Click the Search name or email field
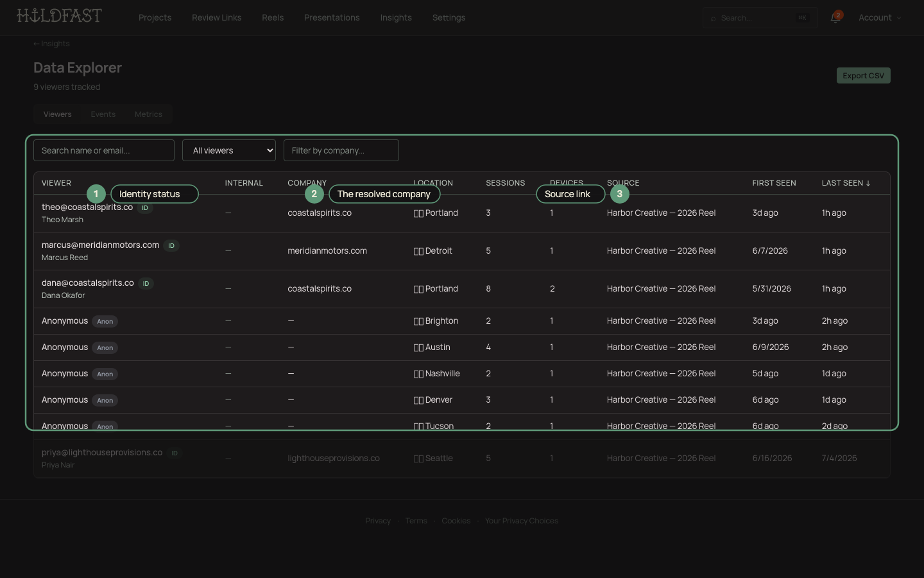924x578 pixels. point(104,150)
